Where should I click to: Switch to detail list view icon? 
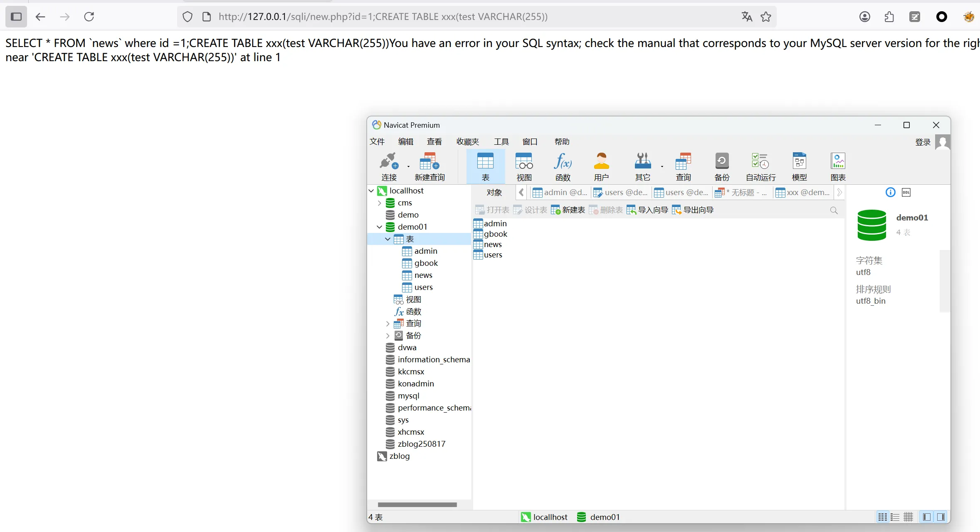895,517
